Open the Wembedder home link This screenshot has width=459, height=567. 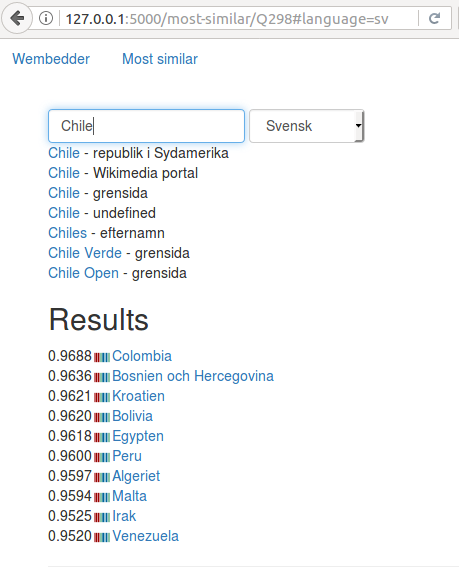[51, 59]
